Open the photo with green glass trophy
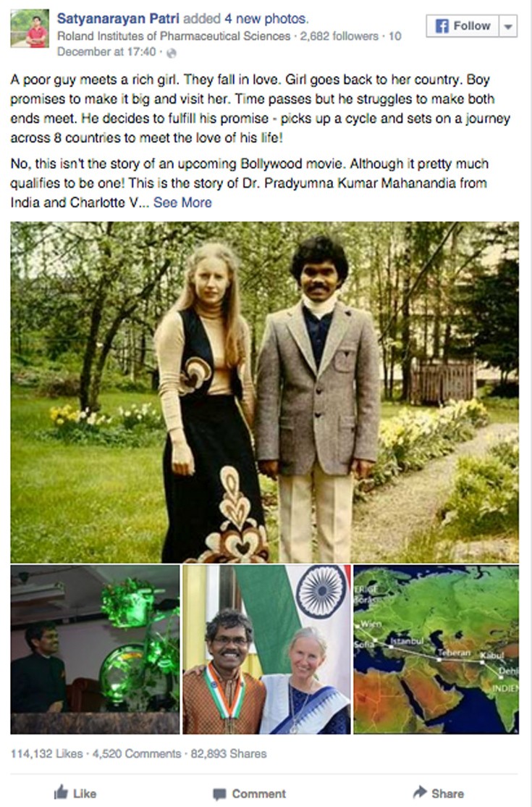The image size is (532, 807). [95, 650]
